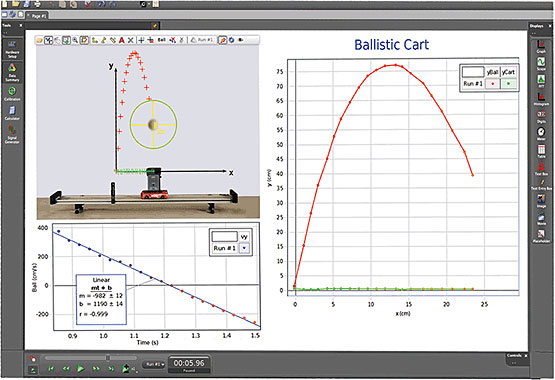The image size is (555, 380).
Task: Add a Text Entry Box display
Action: tap(542, 185)
